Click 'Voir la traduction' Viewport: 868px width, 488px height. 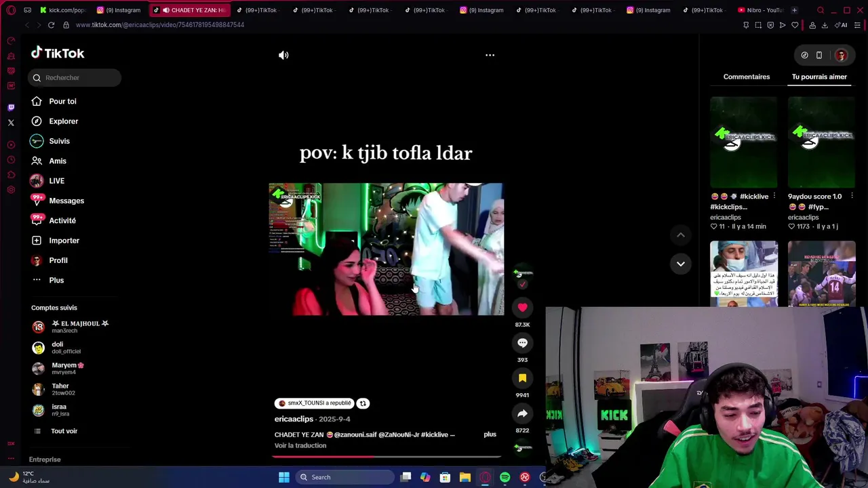[x=300, y=445]
